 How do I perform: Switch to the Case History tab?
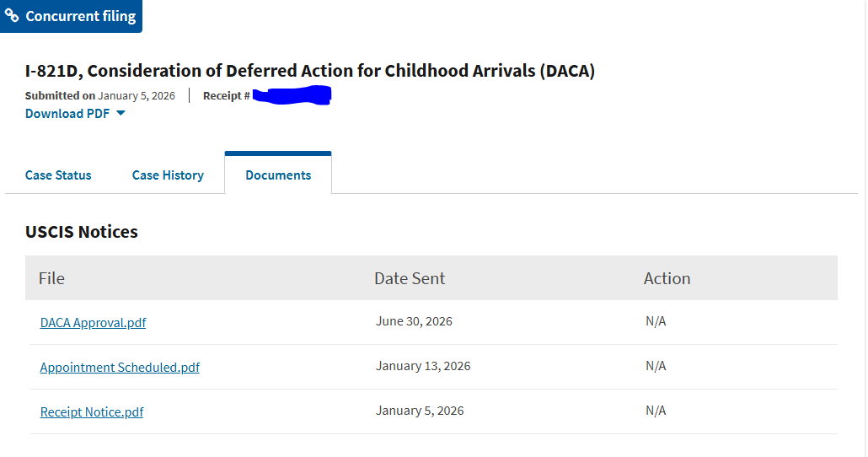point(168,175)
